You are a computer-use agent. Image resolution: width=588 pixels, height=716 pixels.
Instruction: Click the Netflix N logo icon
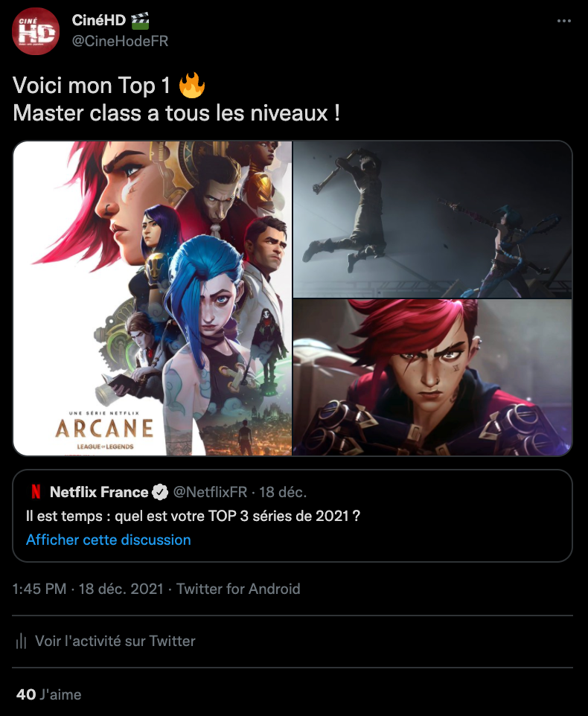click(36, 492)
